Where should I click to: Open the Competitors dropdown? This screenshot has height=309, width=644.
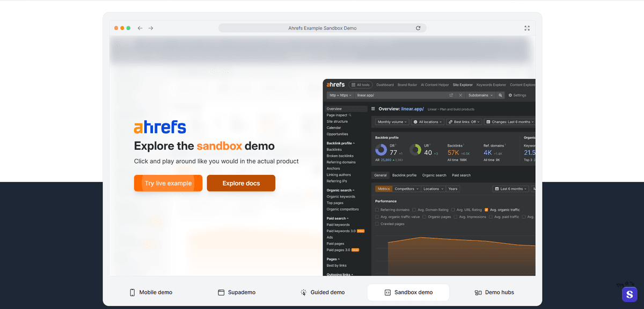(406, 189)
